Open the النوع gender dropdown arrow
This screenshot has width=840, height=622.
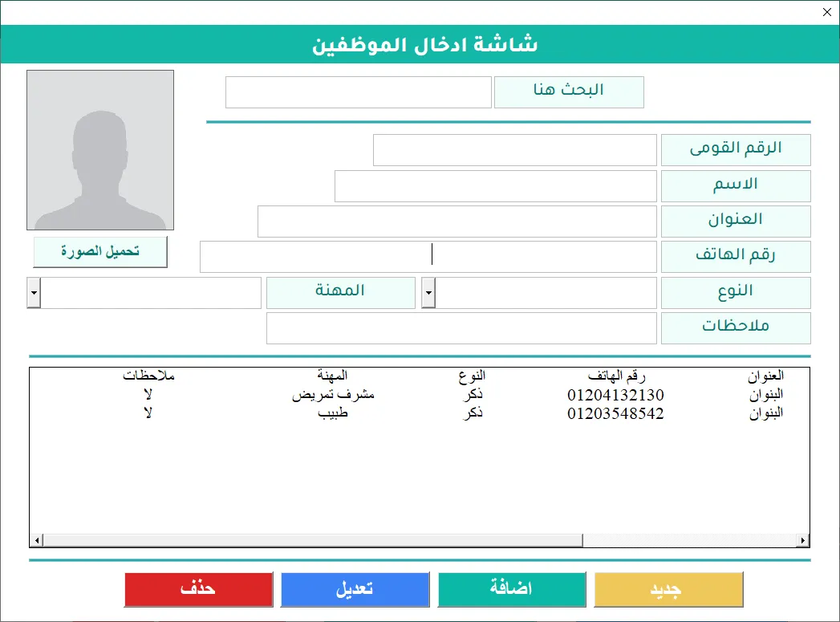428,292
